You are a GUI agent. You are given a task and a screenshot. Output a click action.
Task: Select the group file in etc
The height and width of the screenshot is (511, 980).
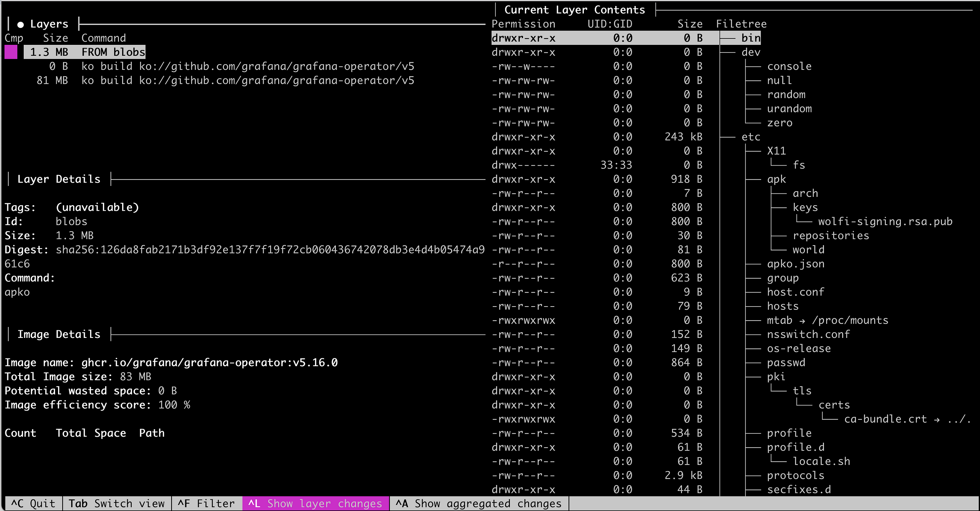pyautogui.click(x=782, y=278)
